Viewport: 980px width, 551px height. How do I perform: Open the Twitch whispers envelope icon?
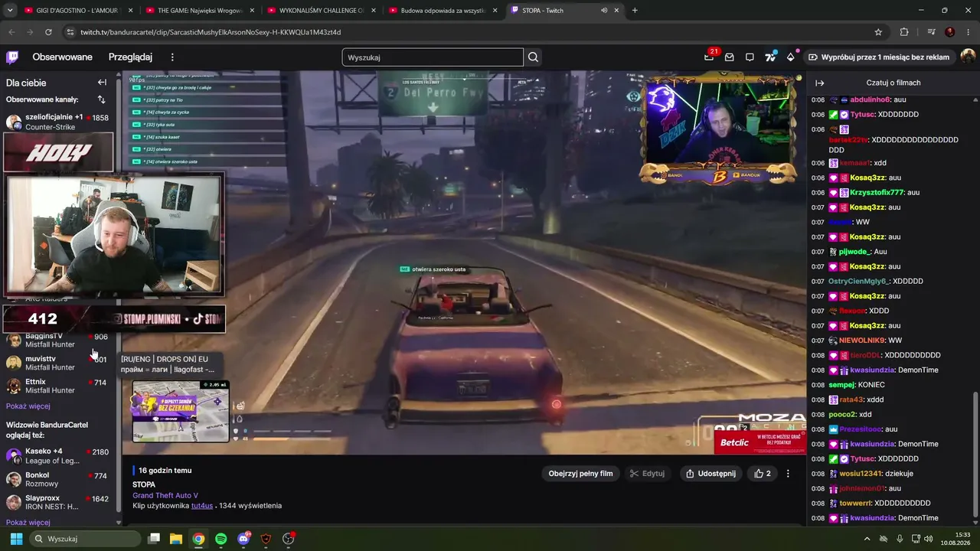[x=730, y=57]
